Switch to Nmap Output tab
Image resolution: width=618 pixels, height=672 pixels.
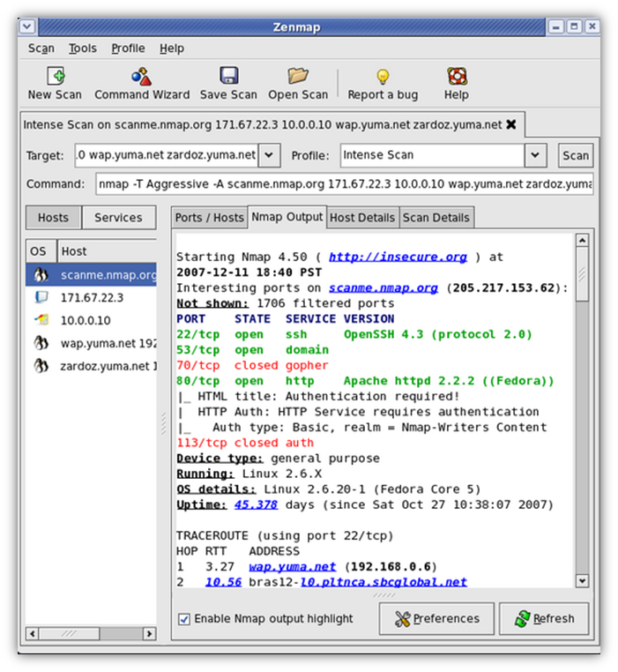[x=287, y=217]
